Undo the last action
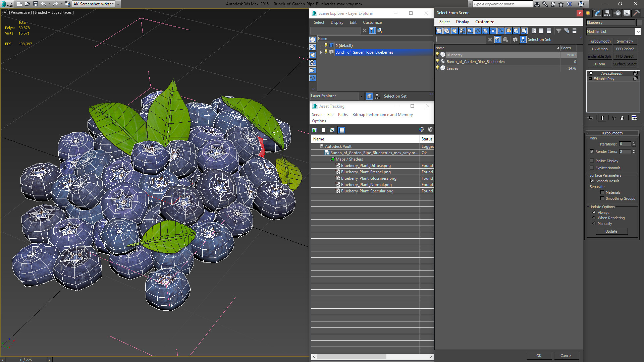This screenshot has height=362, width=644. point(43,4)
